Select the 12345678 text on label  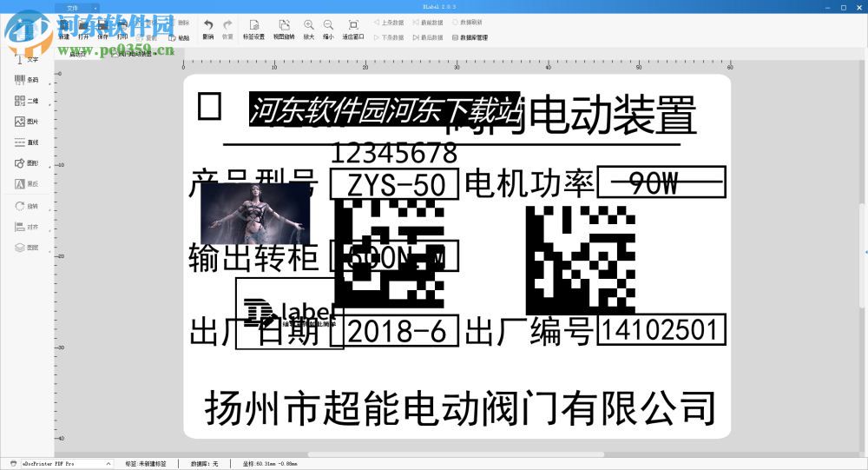pos(394,154)
